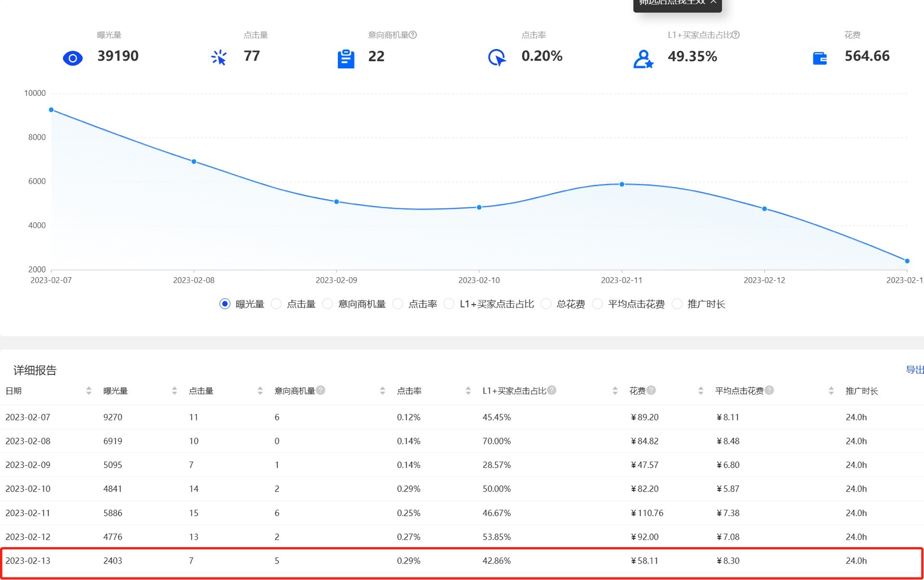
Task: Click summary L1+ ratio 49.35%
Action: (692, 56)
